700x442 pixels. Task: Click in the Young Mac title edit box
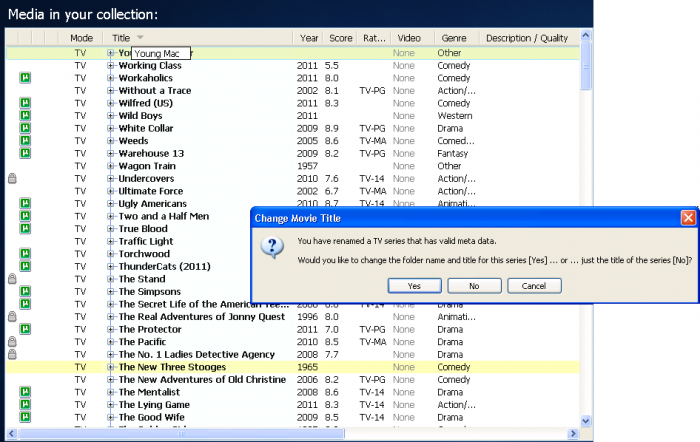point(161,53)
